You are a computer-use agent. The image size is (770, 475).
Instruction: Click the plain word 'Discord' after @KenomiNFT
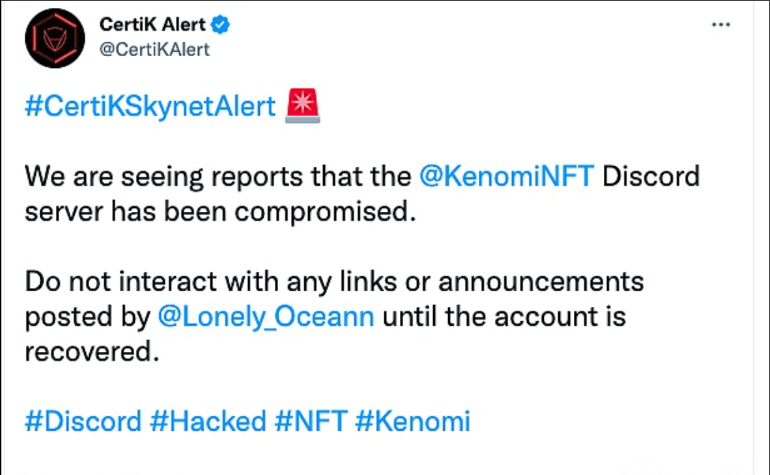(650, 177)
